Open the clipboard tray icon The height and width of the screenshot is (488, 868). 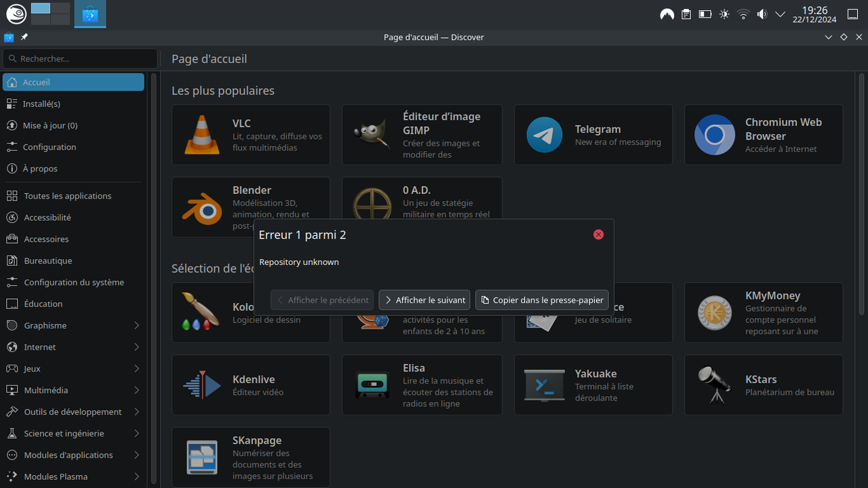point(686,14)
